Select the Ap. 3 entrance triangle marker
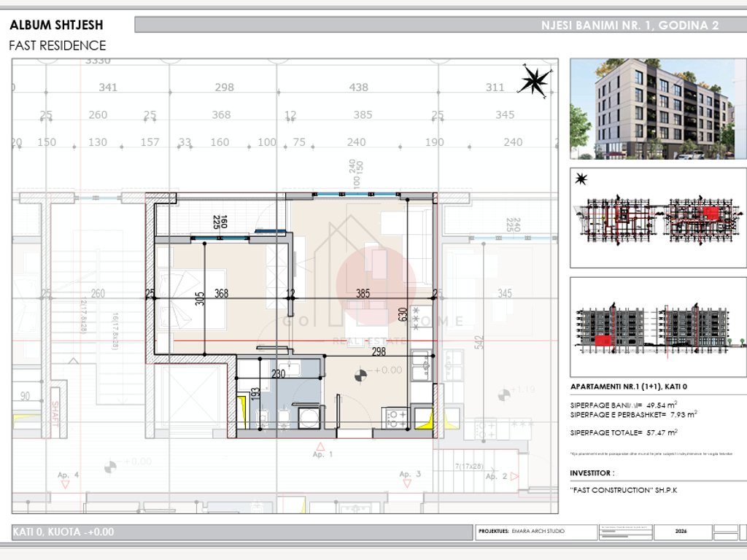Image resolution: width=747 pixels, height=560 pixels. 407,483
